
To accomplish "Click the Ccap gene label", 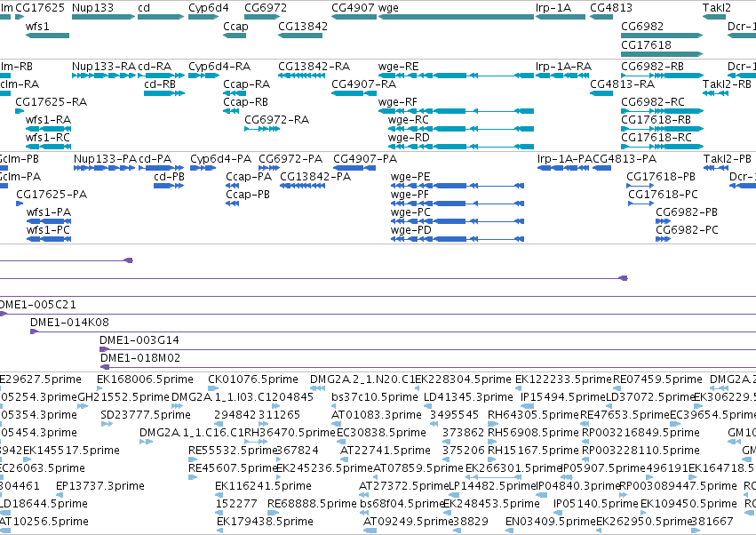I will (x=235, y=26).
